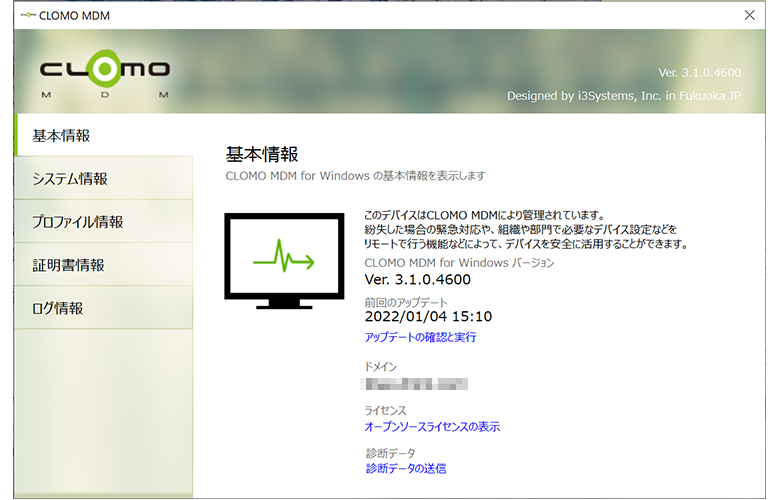Click the CLOMO MDM for Windows の基本情報を表示します subtitle
The height and width of the screenshot is (500, 778).
pyautogui.click(x=355, y=176)
